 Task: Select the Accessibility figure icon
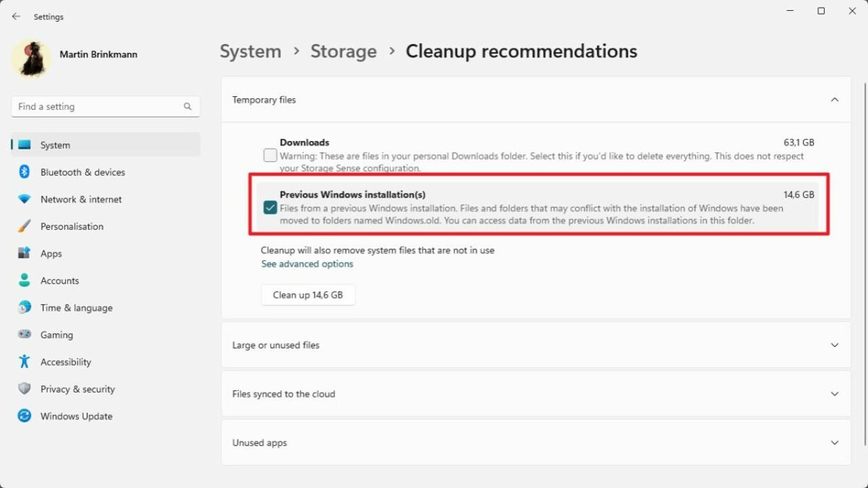pyautogui.click(x=24, y=362)
